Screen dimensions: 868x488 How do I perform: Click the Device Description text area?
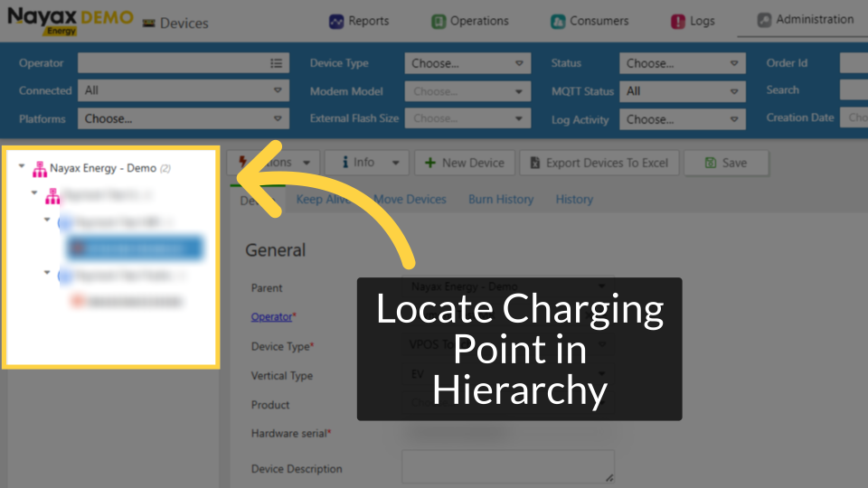click(508, 466)
